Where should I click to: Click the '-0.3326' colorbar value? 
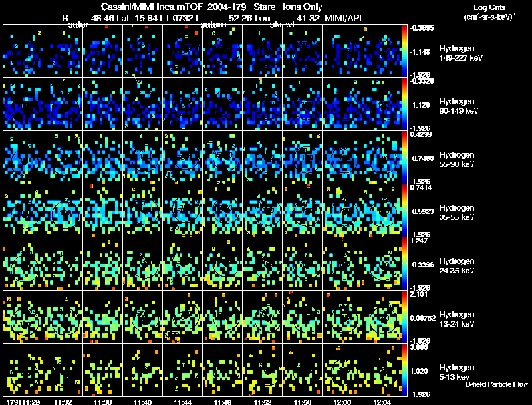coord(422,81)
